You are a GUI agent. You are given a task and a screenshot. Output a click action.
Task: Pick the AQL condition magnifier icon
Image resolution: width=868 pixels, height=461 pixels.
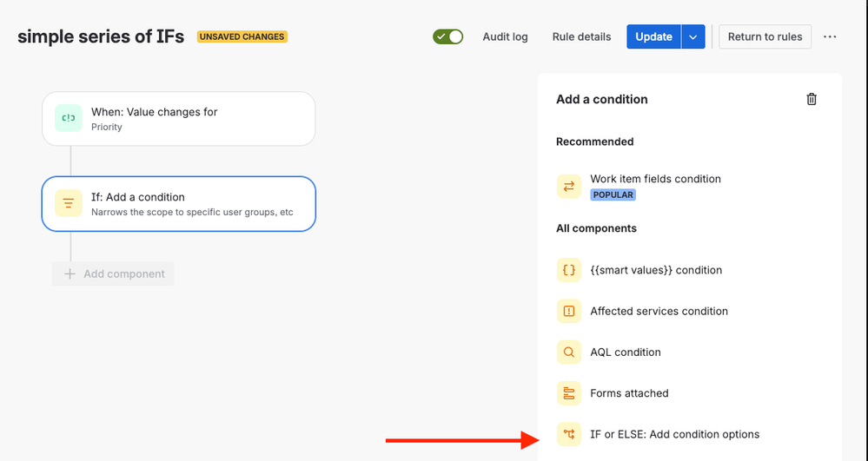(x=568, y=352)
